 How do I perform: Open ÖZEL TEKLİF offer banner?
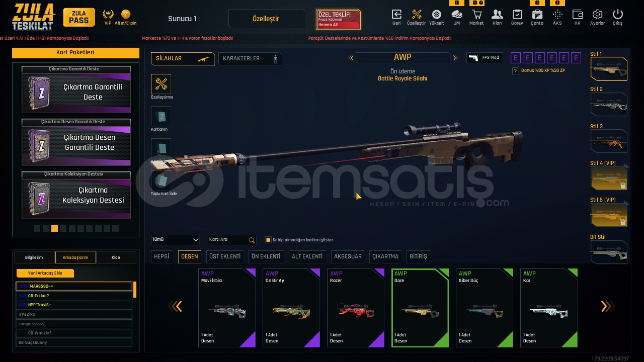pos(339,19)
